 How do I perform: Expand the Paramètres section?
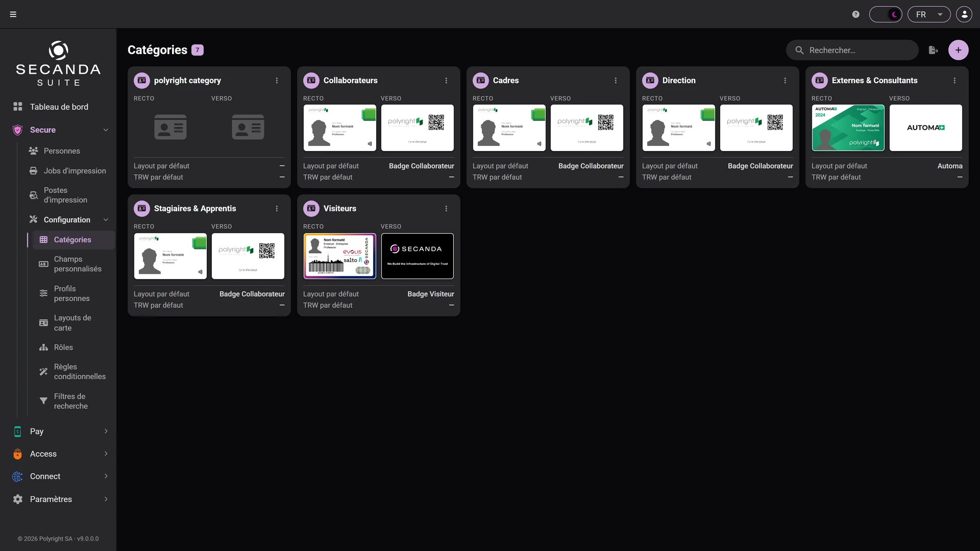(58, 499)
